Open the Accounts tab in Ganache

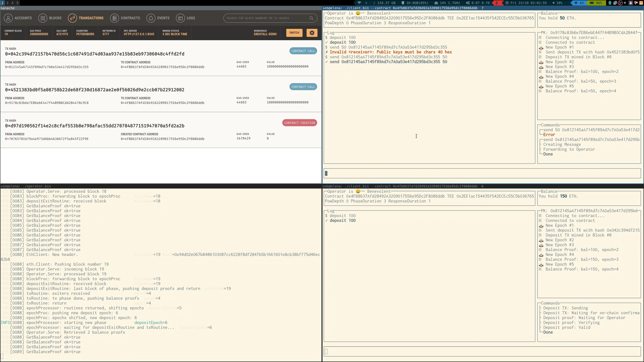coord(18,18)
